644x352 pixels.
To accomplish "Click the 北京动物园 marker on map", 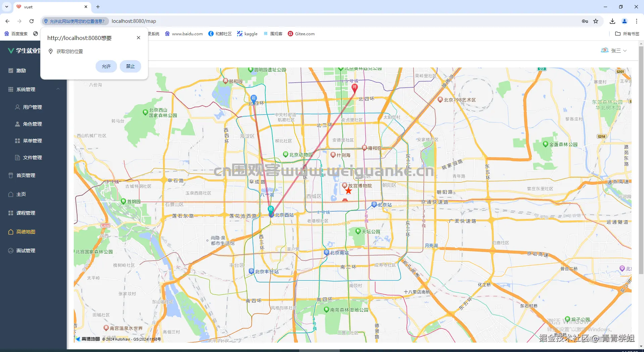I will tap(285, 155).
